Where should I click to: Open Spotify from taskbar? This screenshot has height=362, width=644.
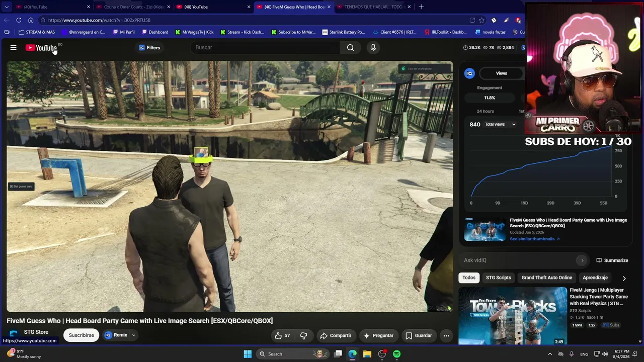(x=396, y=354)
